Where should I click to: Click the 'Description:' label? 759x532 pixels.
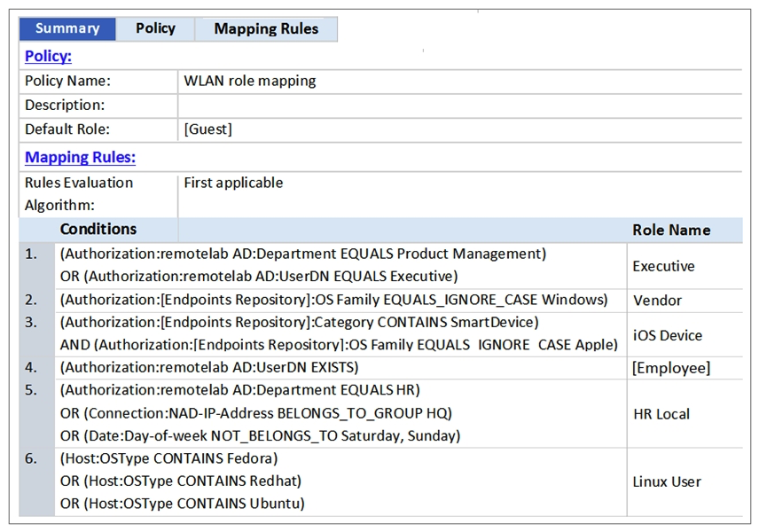point(65,105)
